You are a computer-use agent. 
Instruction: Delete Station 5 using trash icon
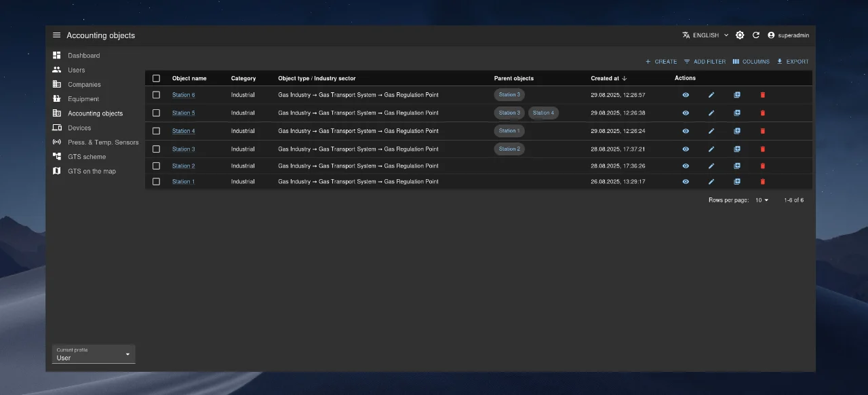(x=762, y=113)
